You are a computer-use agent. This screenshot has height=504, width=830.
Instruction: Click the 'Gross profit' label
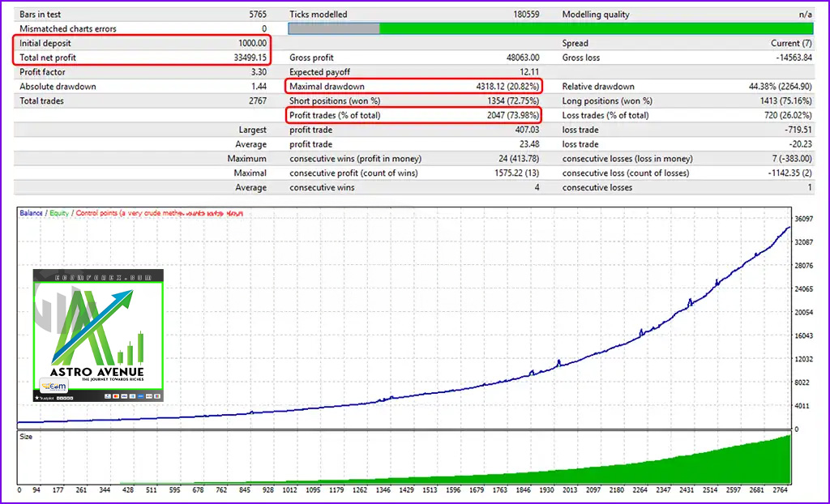(x=311, y=58)
